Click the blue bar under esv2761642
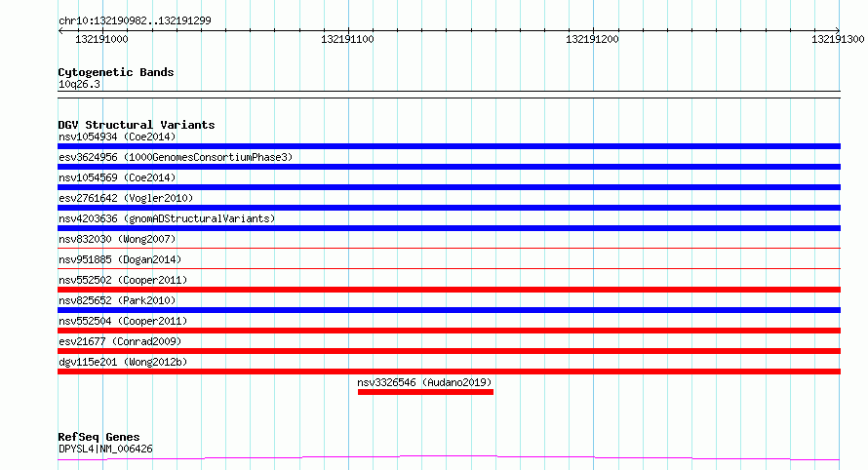Image resolution: width=868 pixels, height=470 pixels. [x=449, y=208]
